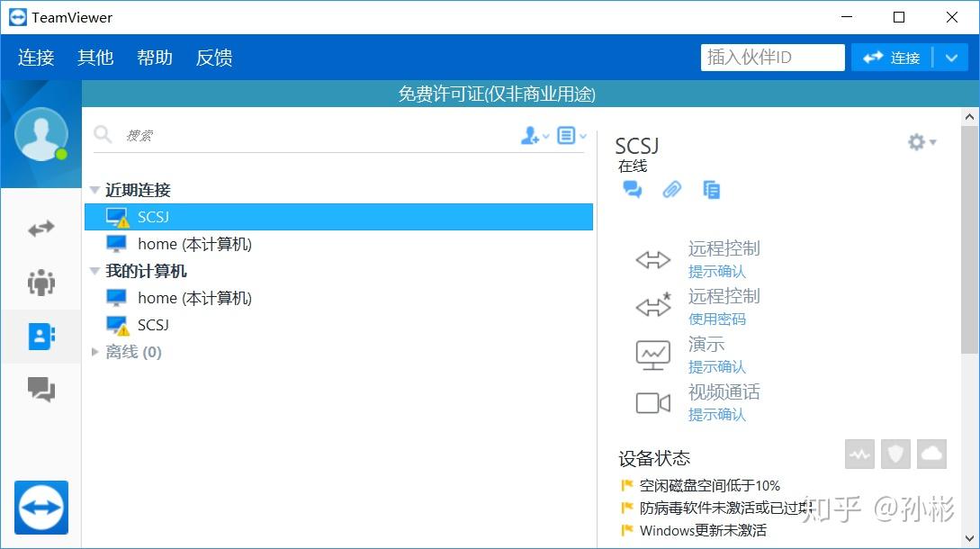Click the shield protection icon in 设备状态
Image resolution: width=980 pixels, height=549 pixels.
pos(895,454)
